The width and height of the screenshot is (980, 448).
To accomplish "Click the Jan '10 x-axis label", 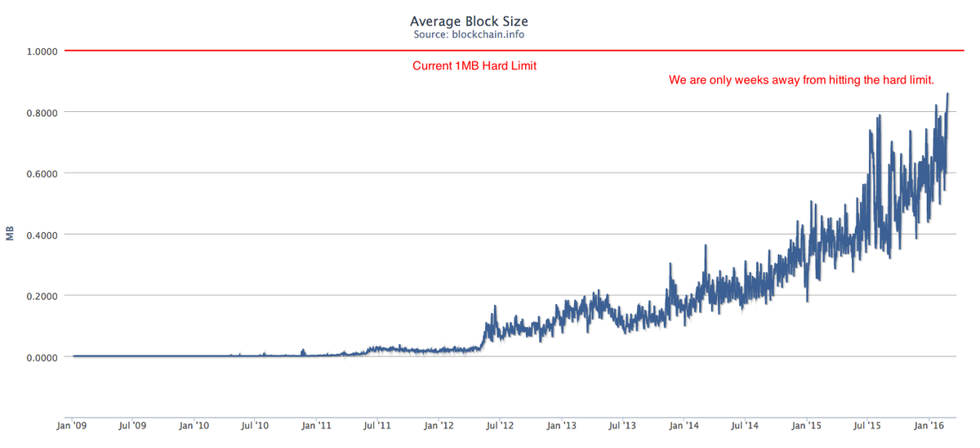I will tap(194, 426).
